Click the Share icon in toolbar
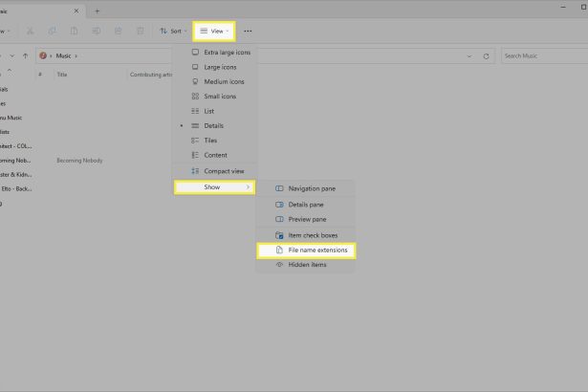Viewport: 588px width, 392px height. tap(119, 32)
